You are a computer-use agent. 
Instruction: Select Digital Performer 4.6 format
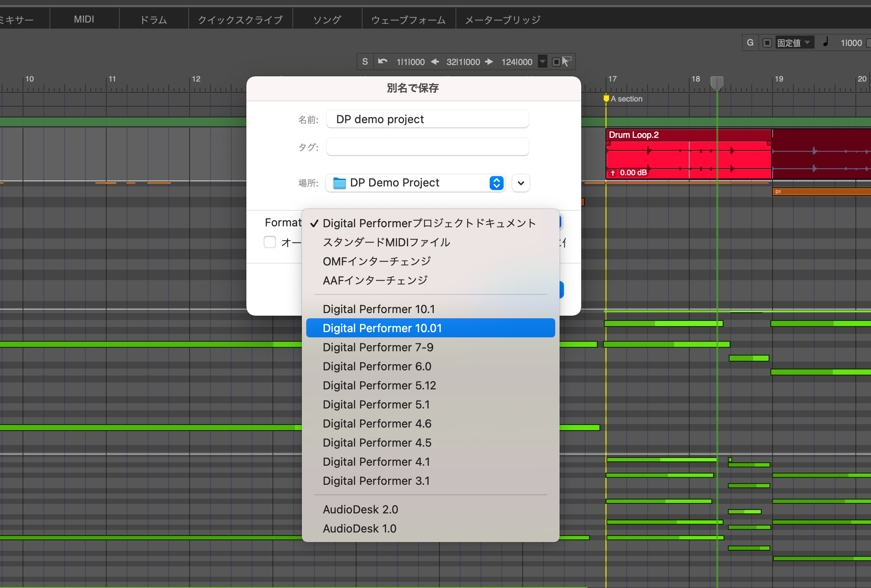coord(430,423)
